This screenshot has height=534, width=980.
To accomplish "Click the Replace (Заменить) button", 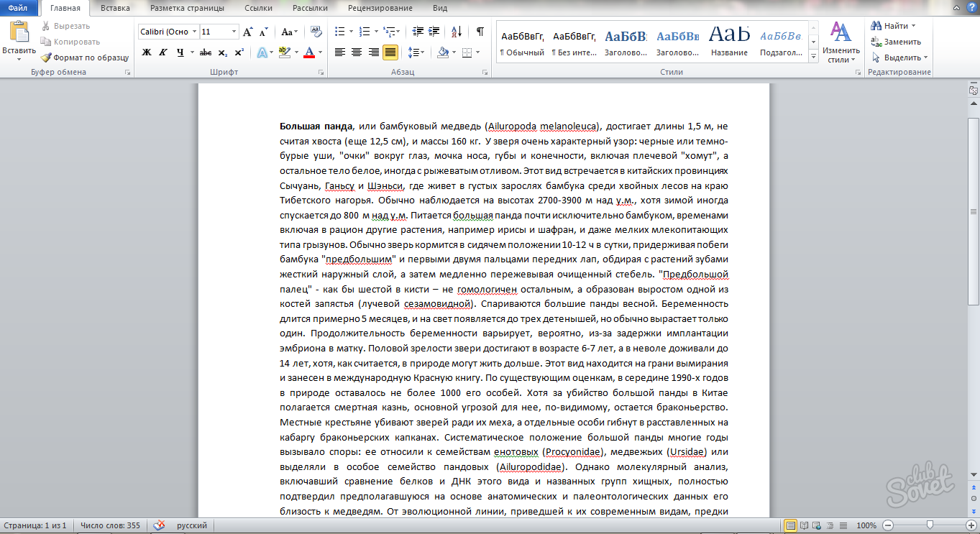I will 896,42.
